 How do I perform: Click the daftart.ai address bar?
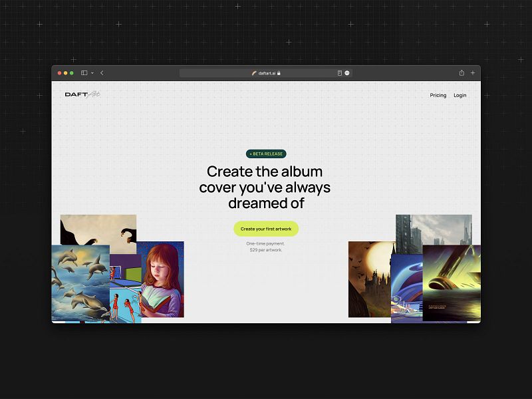(266, 73)
